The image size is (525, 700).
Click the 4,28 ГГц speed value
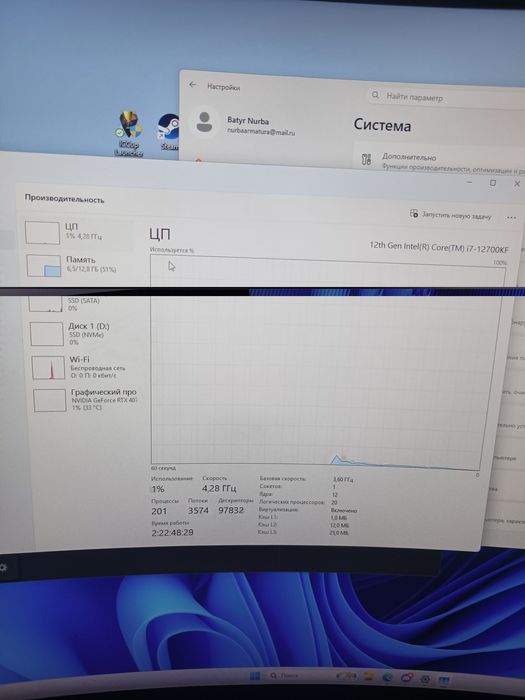click(x=219, y=488)
